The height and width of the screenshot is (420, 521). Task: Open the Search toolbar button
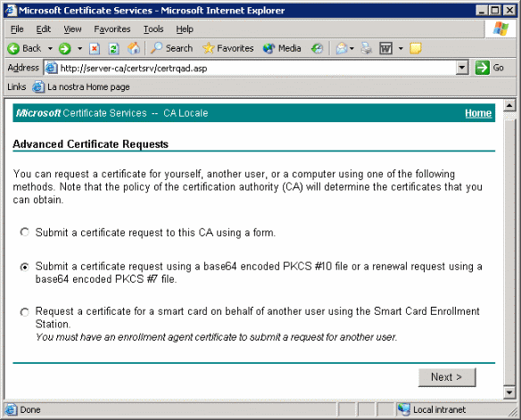click(171, 48)
